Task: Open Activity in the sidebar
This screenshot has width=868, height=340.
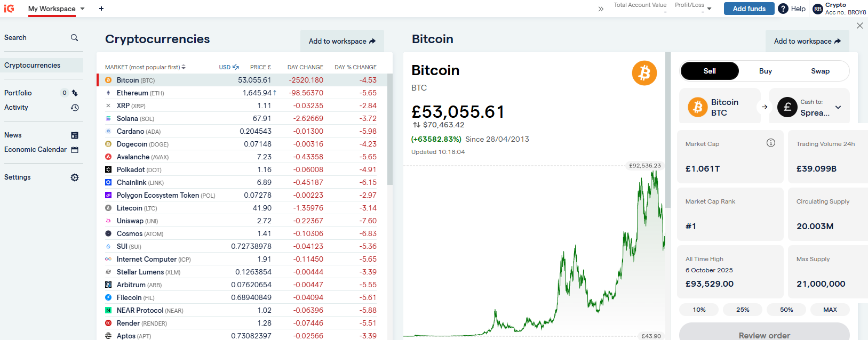Action: [x=16, y=107]
